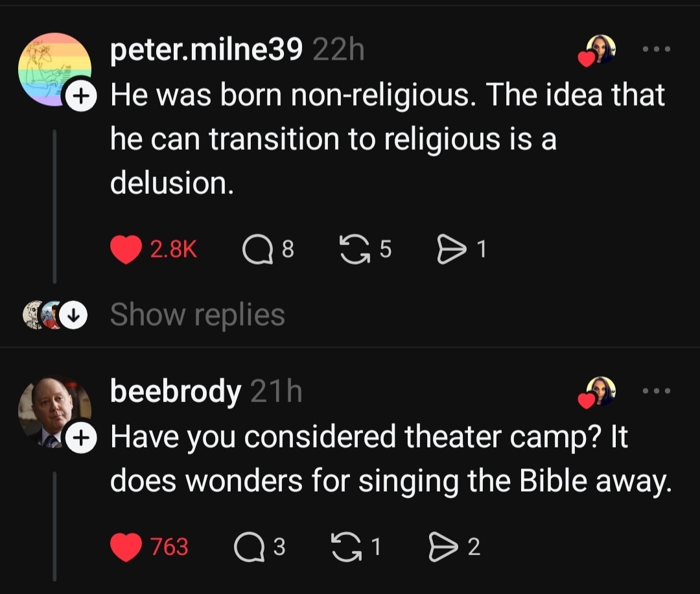
Task: Follow beebrody using the plus badge
Action: (79, 437)
